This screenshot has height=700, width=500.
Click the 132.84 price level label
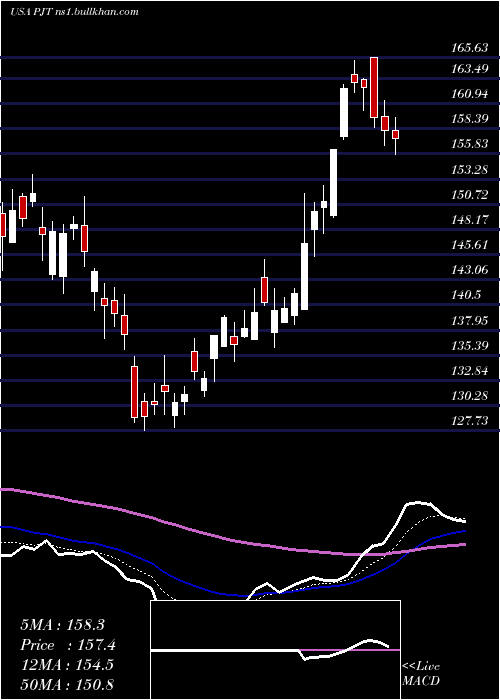click(x=470, y=371)
